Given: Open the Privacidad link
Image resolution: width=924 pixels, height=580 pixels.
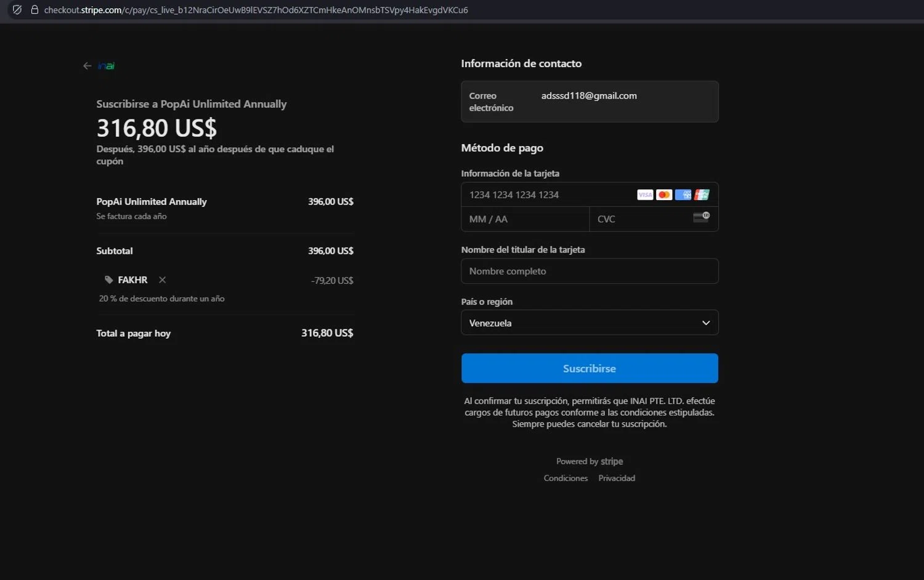Looking at the screenshot, I should [617, 478].
